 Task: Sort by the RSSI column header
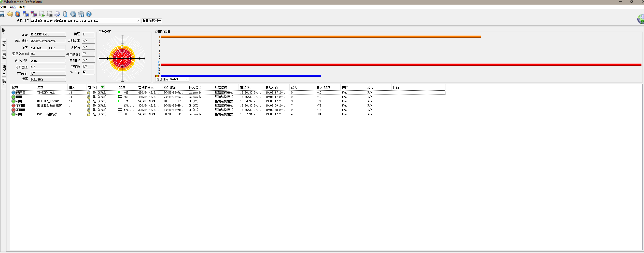pyautogui.click(x=127, y=87)
